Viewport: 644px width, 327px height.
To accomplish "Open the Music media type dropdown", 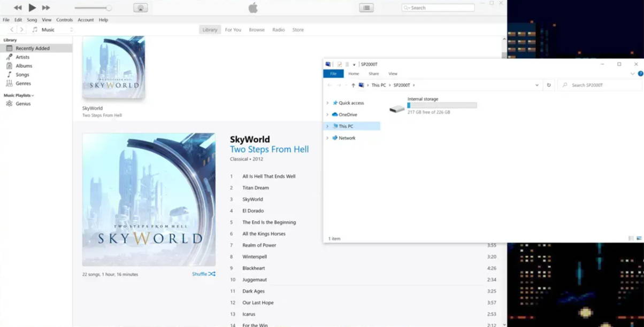I will tap(52, 30).
